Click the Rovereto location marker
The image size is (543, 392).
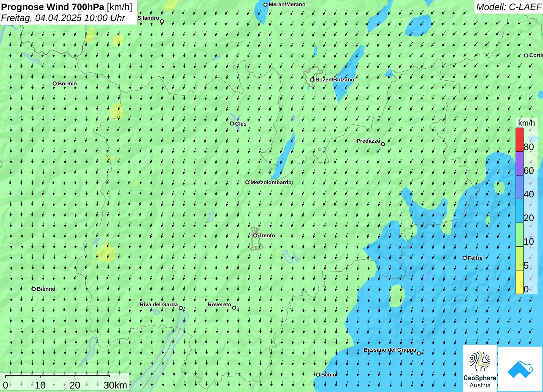[x=234, y=307]
